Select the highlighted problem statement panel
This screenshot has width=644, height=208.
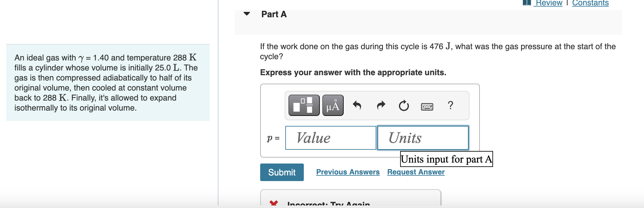click(x=108, y=82)
